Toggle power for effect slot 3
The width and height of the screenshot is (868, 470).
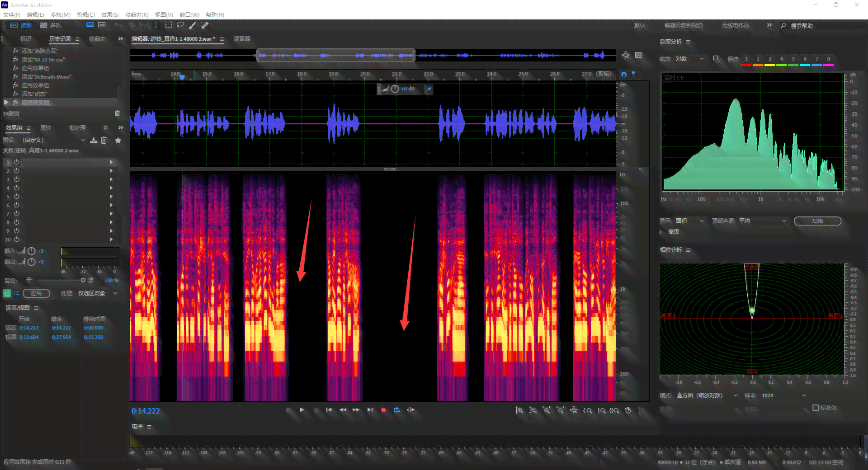click(16, 179)
